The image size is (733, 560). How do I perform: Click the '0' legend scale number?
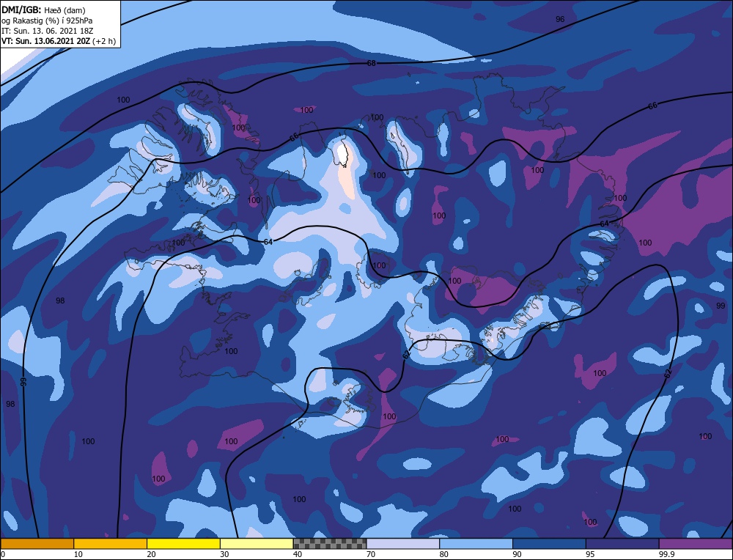[3, 554]
